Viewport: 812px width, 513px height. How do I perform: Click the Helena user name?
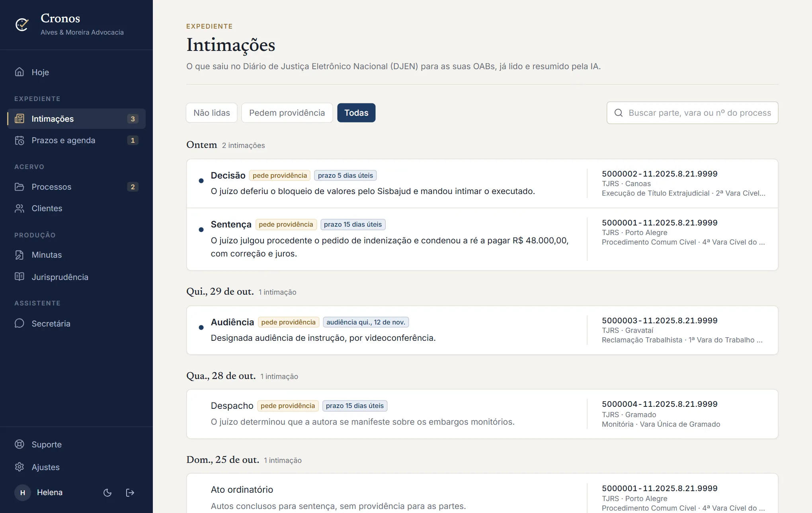(50, 493)
